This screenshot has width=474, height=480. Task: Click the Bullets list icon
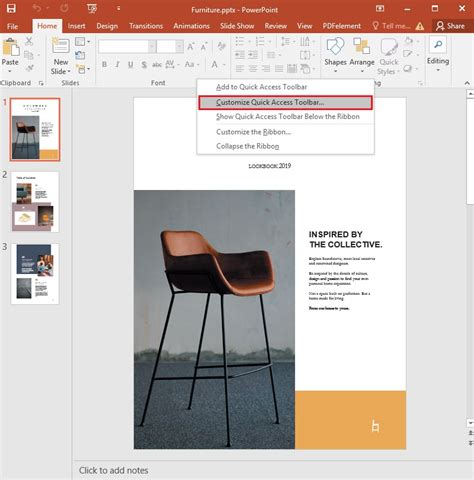240,42
